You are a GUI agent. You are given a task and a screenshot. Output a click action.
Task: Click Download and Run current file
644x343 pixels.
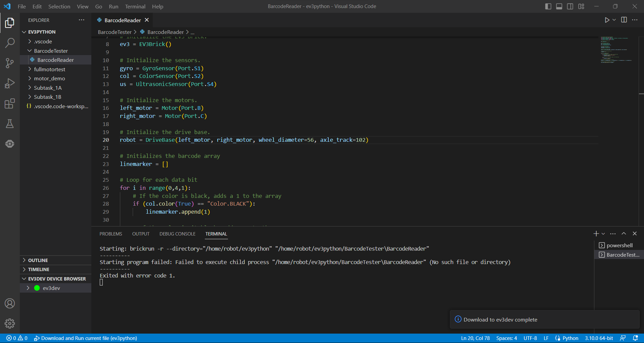86,338
